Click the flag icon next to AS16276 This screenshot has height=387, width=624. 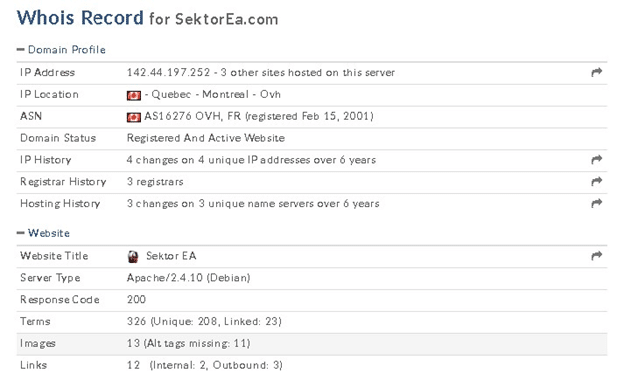click(x=134, y=117)
